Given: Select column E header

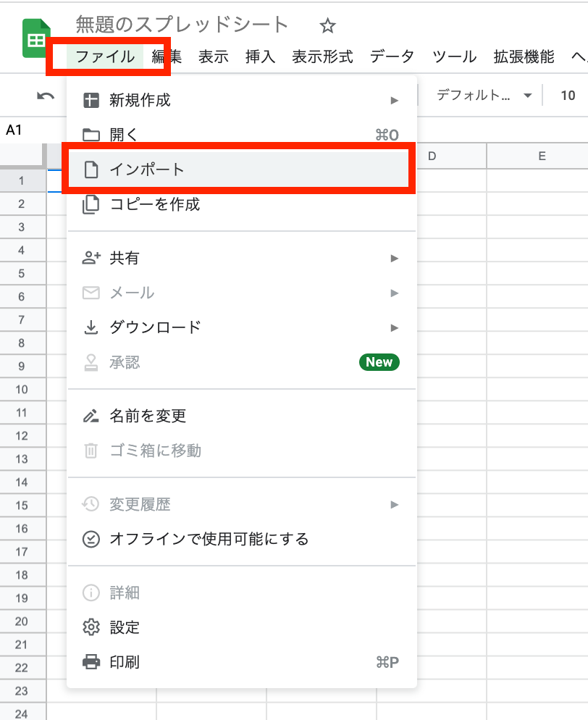Looking at the screenshot, I should point(542,156).
